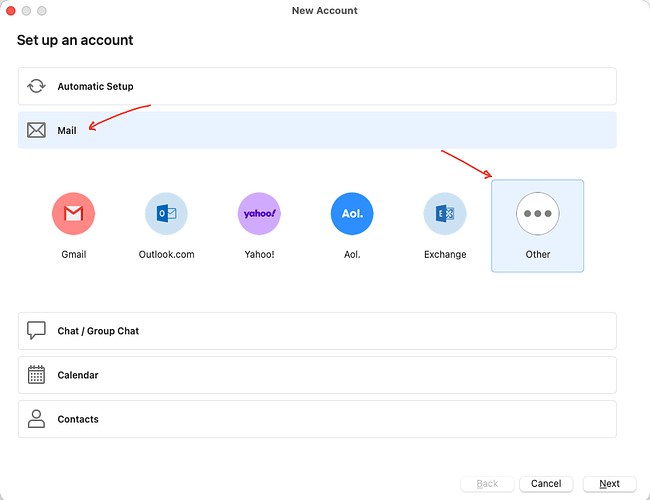Screen dimensions: 650x500
Task: Close the New Account window
Action: (x=11, y=11)
